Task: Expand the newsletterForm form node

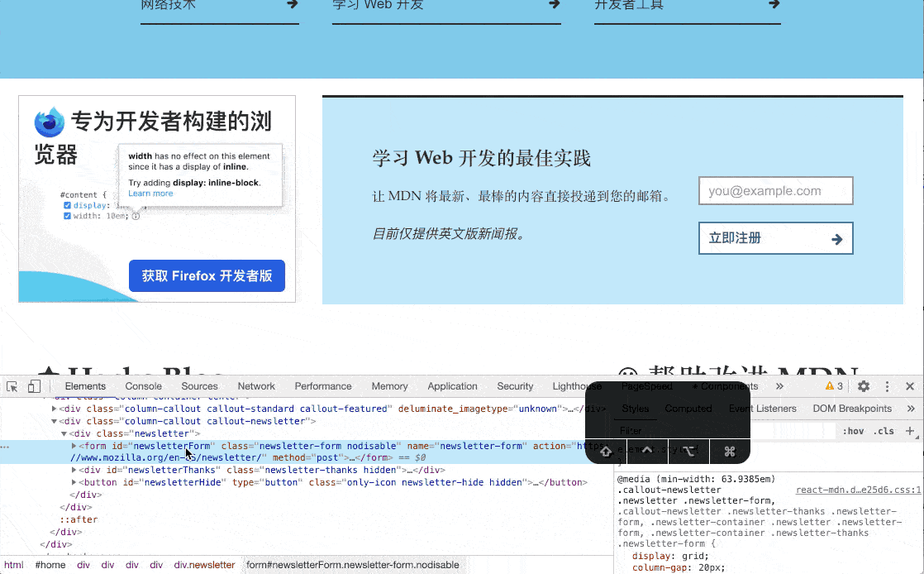Action: click(74, 446)
